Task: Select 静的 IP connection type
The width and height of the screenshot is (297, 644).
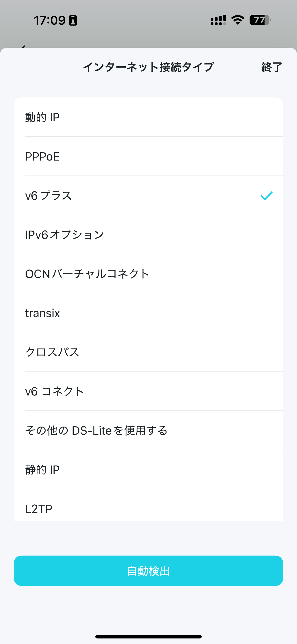Action: [148, 469]
